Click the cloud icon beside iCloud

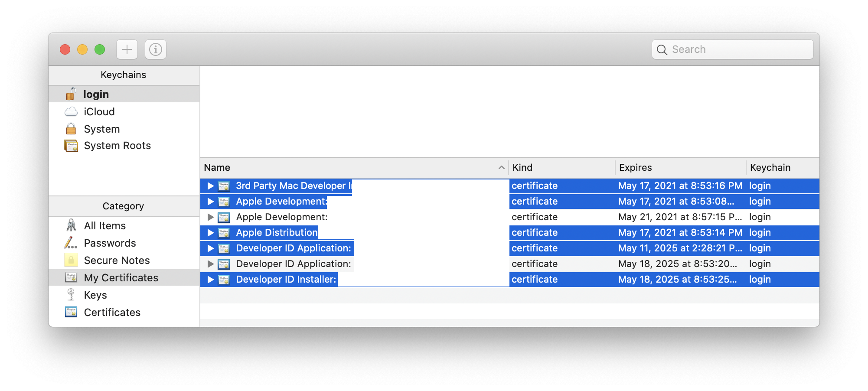click(71, 112)
